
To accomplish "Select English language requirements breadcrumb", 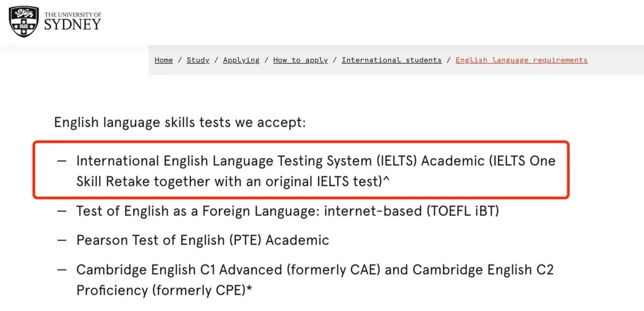I will point(521,60).
